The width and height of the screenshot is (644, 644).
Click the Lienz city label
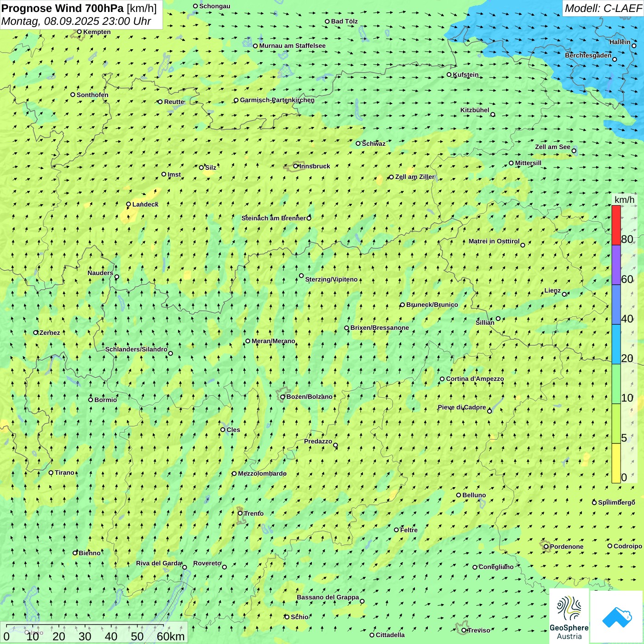(x=552, y=290)
